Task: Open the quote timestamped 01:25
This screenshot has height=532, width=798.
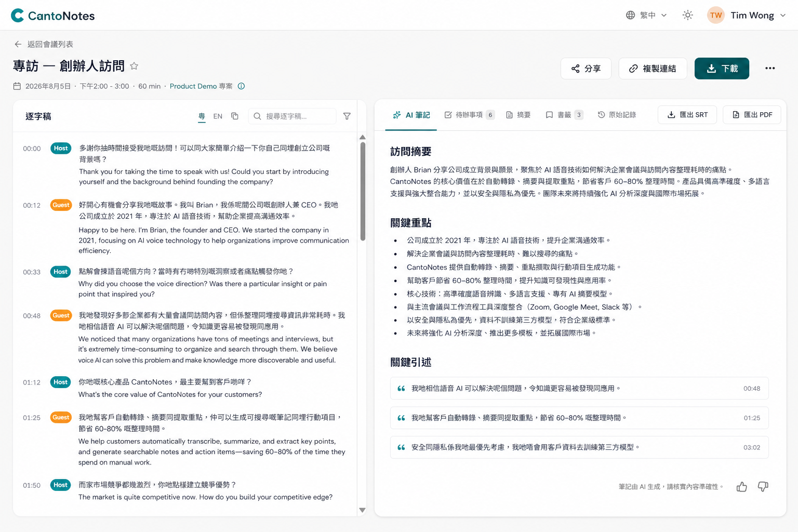Action: [579, 418]
